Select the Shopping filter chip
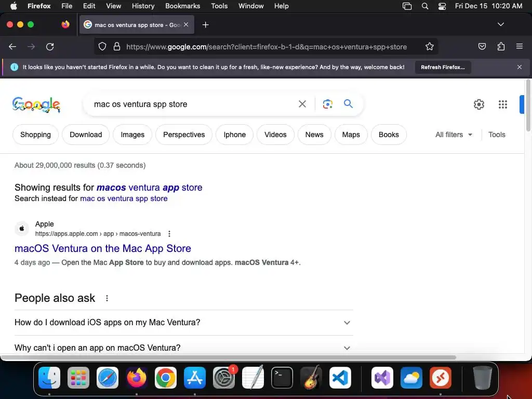Screen dimensions: 532x399 (x=36, y=135)
